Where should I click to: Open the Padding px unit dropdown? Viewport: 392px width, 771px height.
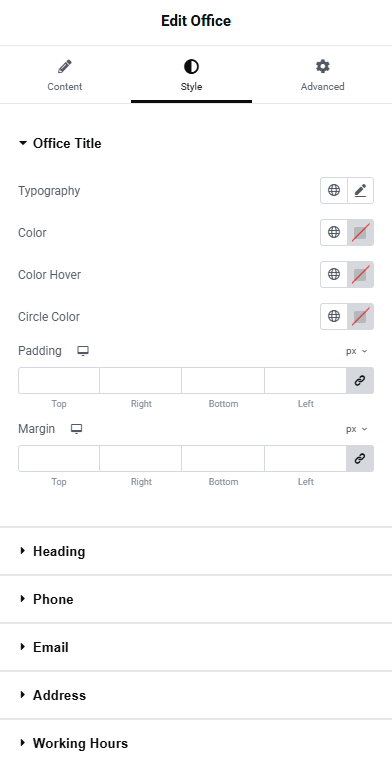[357, 351]
